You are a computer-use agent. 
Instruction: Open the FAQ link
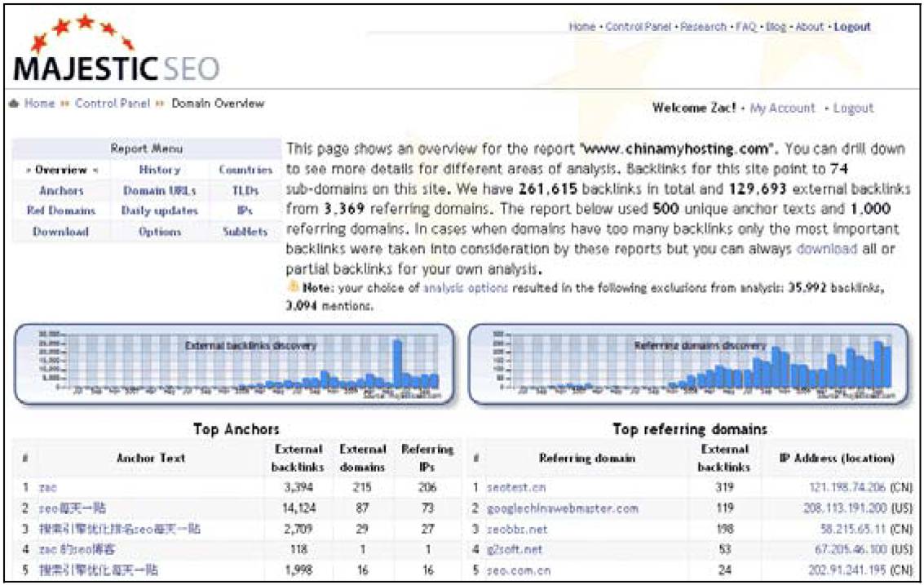pos(745,27)
